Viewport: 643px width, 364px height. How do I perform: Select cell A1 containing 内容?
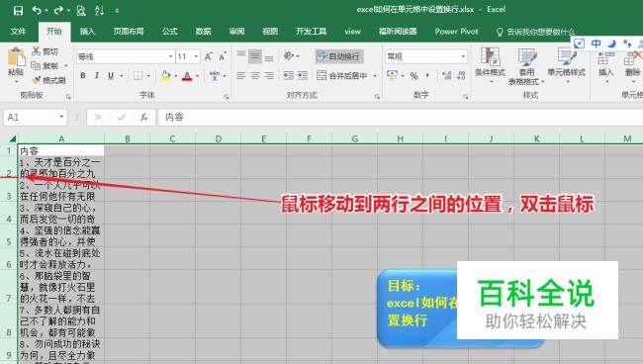(61, 150)
